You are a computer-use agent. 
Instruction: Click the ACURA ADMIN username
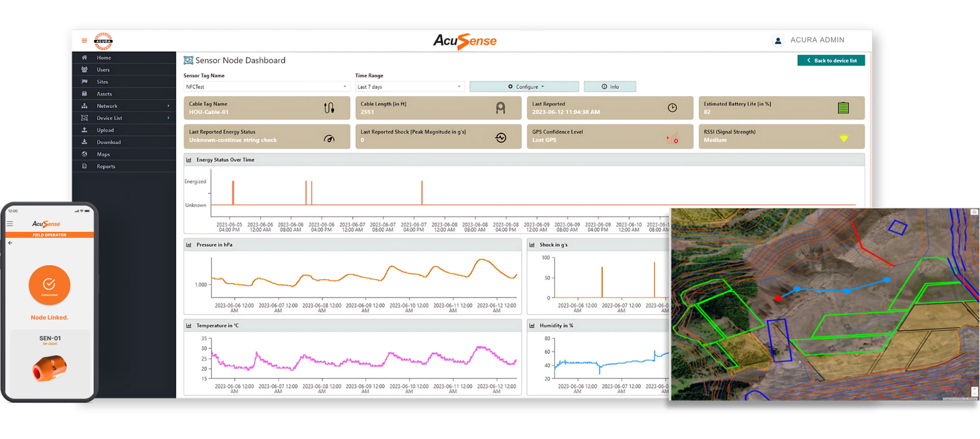[817, 40]
